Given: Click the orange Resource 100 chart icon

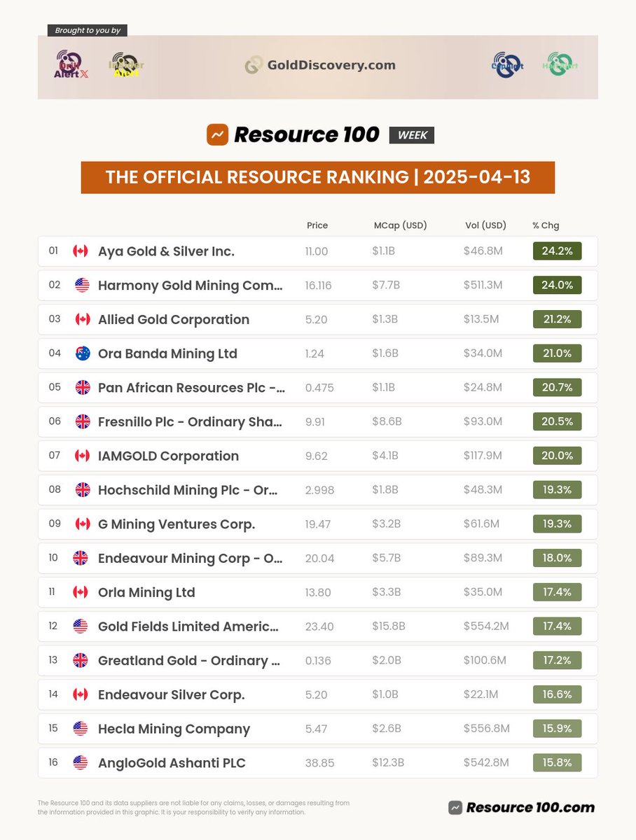Looking at the screenshot, I should (x=218, y=134).
